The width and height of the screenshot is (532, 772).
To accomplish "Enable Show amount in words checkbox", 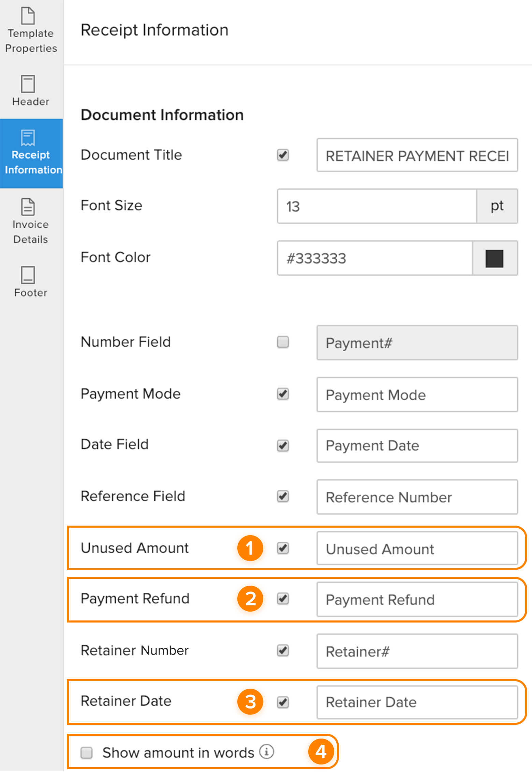I will (87, 753).
